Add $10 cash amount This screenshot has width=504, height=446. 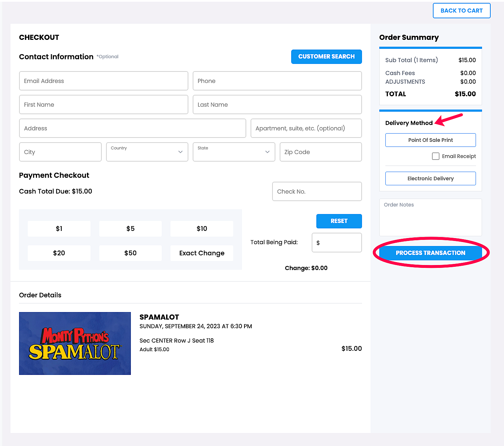coord(202,229)
